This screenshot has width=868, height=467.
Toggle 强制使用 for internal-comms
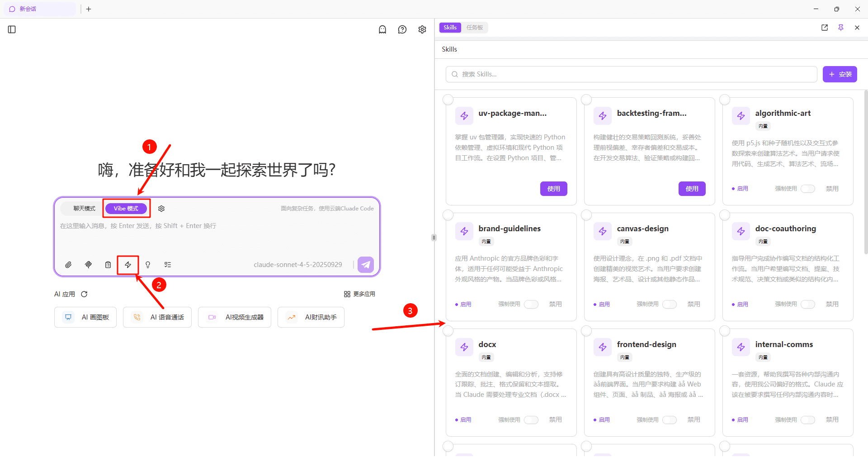click(808, 420)
